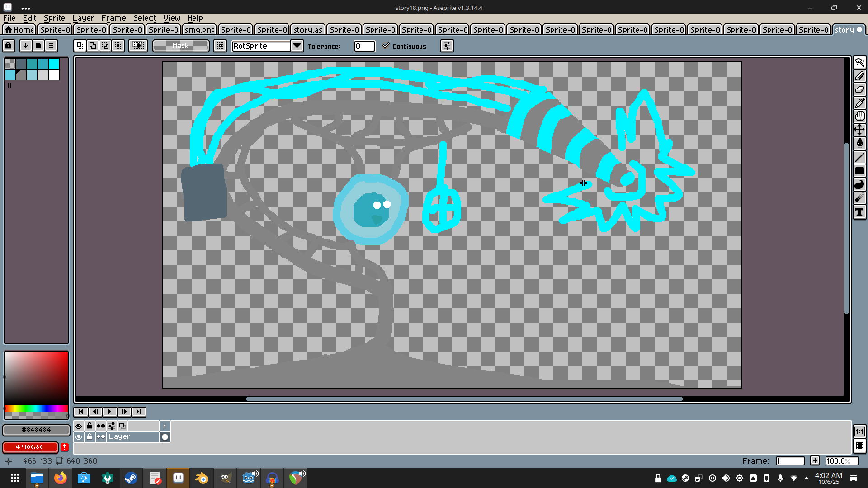The image size is (868, 488).
Task: Open the palette presets lock button
Action: 8,46
